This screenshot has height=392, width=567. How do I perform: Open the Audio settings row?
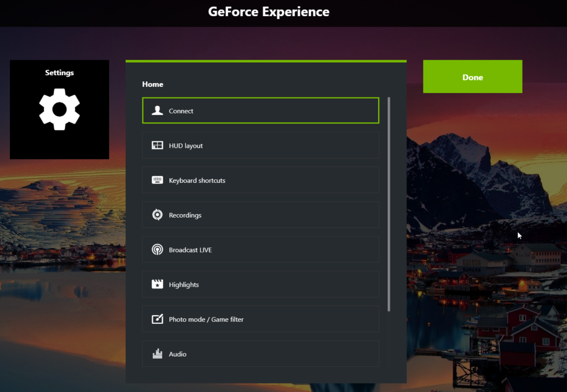(261, 353)
